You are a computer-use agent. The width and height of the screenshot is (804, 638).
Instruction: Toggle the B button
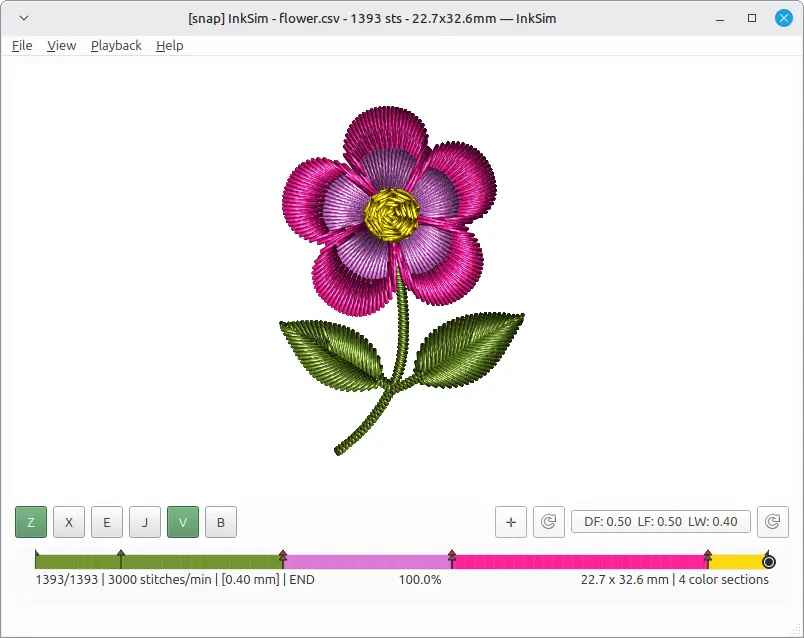[220, 522]
